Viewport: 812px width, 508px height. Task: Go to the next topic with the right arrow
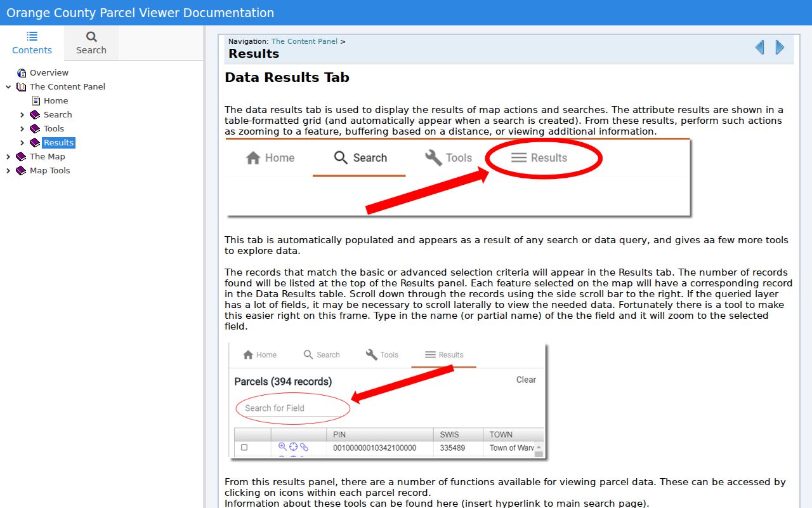pyautogui.click(x=780, y=47)
